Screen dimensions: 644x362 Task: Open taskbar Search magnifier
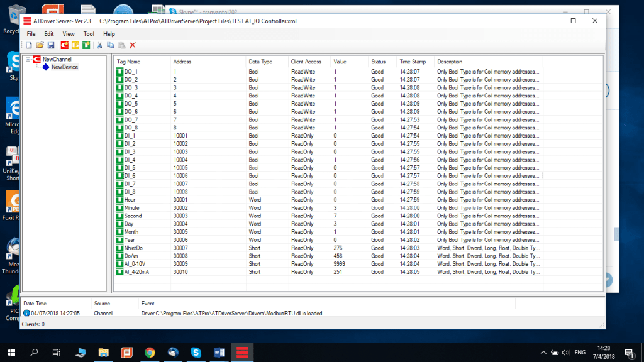35,353
